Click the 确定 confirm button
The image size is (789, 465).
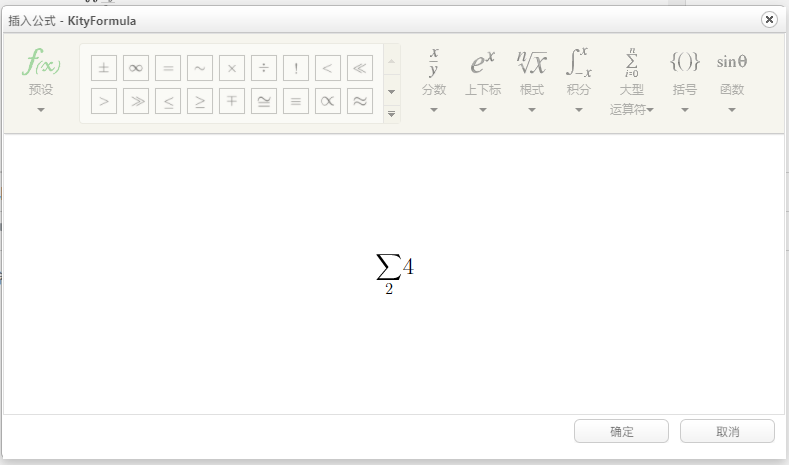621,431
